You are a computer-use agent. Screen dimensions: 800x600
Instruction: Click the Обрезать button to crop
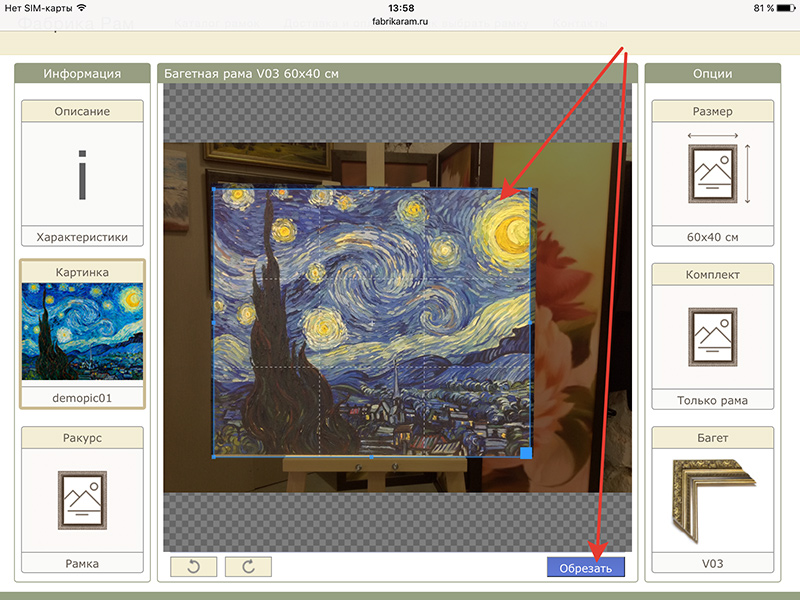click(x=586, y=568)
